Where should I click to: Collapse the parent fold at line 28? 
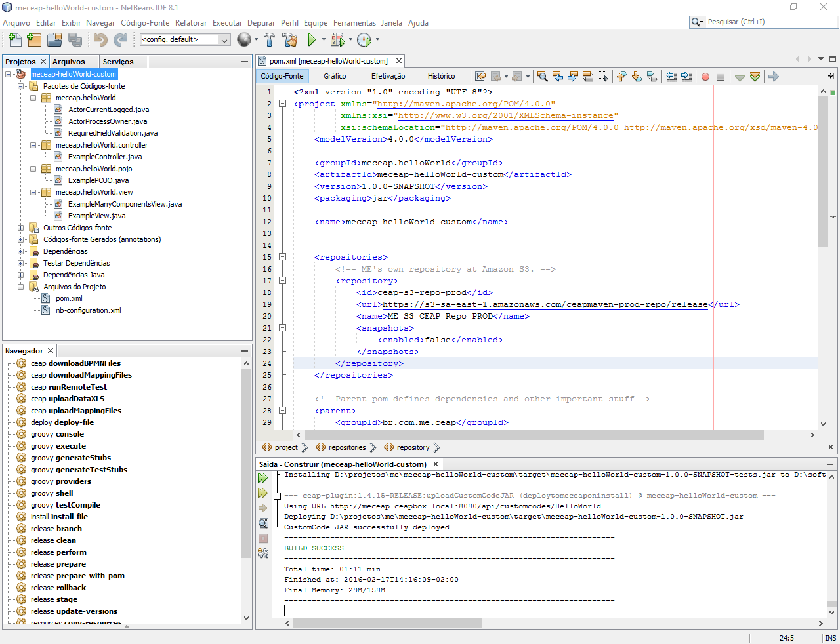[282, 411]
